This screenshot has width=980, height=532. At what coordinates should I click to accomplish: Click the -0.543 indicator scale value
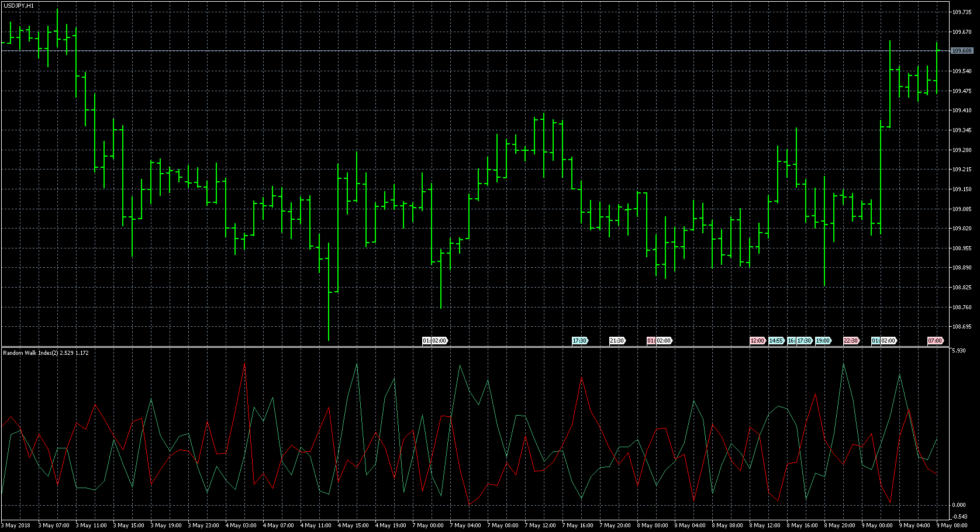960,517
